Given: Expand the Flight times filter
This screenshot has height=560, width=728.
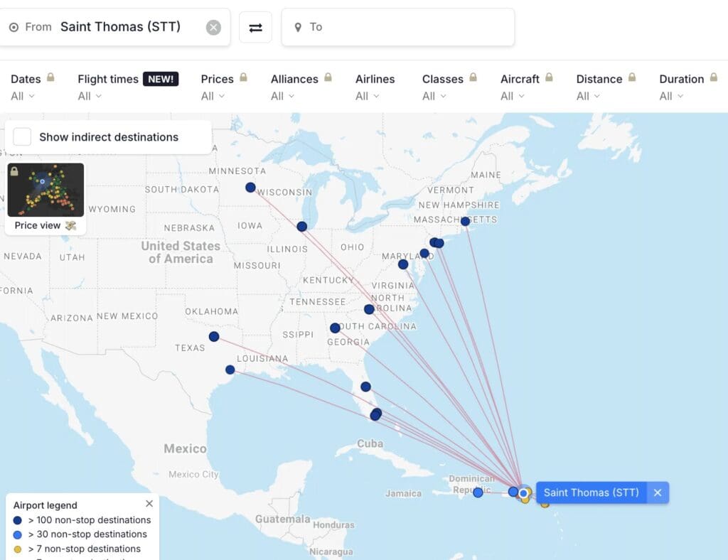Looking at the screenshot, I should [90, 96].
